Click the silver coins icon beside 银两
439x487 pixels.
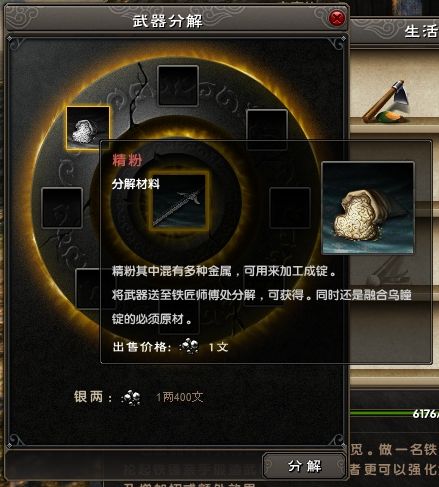coord(131,397)
